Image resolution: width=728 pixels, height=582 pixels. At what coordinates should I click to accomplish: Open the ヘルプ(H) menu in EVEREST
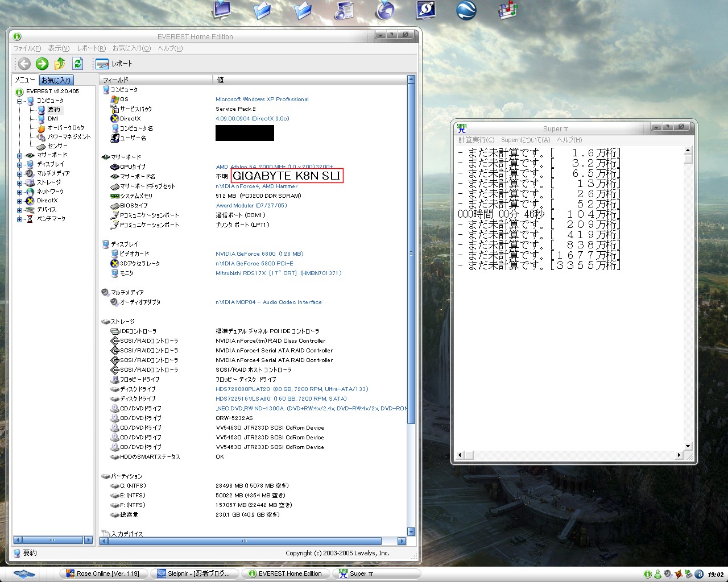coord(170,49)
